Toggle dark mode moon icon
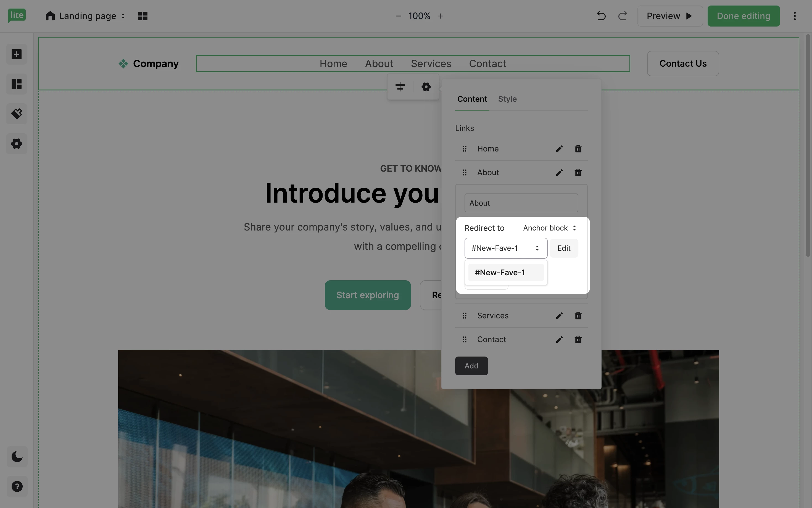This screenshot has height=508, width=812. click(17, 457)
